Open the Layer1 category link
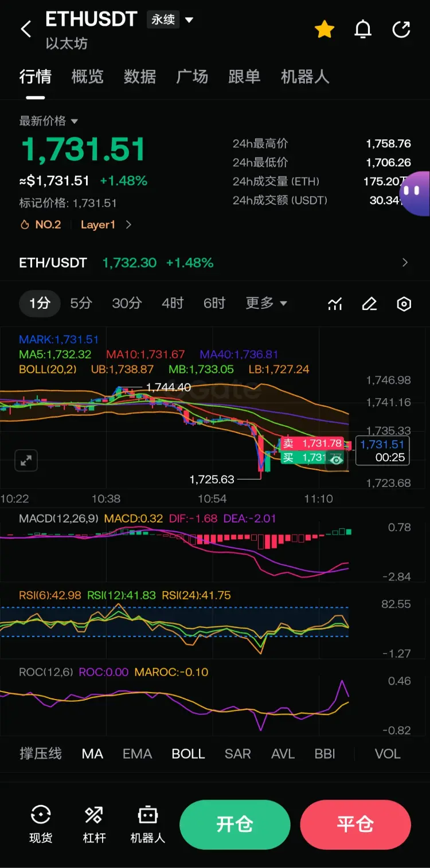Image resolution: width=430 pixels, height=868 pixels. point(98,225)
